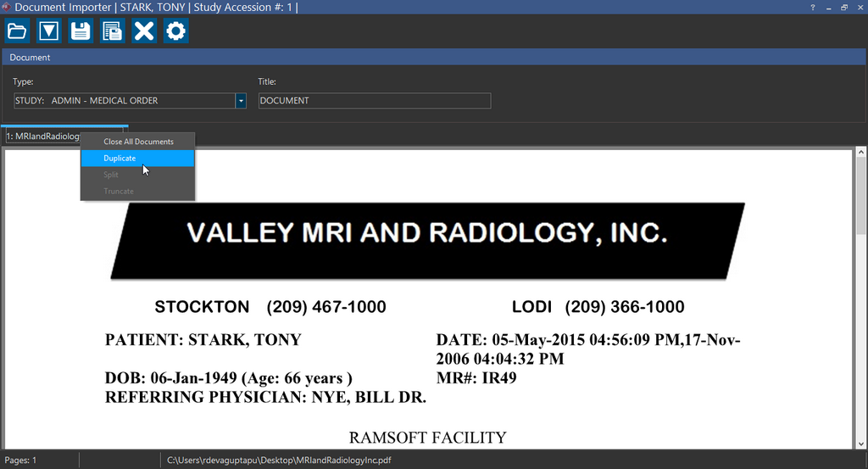
Task: Click the down-arrow import icon in toolbar
Action: (x=49, y=31)
